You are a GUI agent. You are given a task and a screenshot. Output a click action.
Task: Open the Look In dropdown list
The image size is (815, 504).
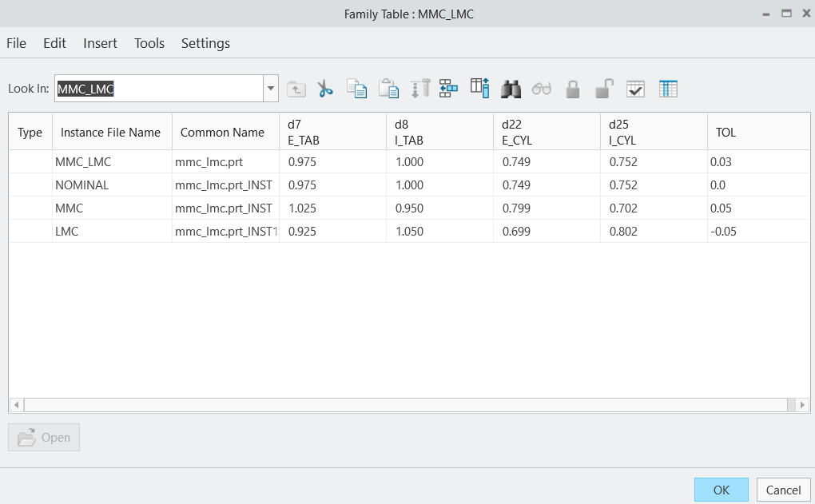270,88
